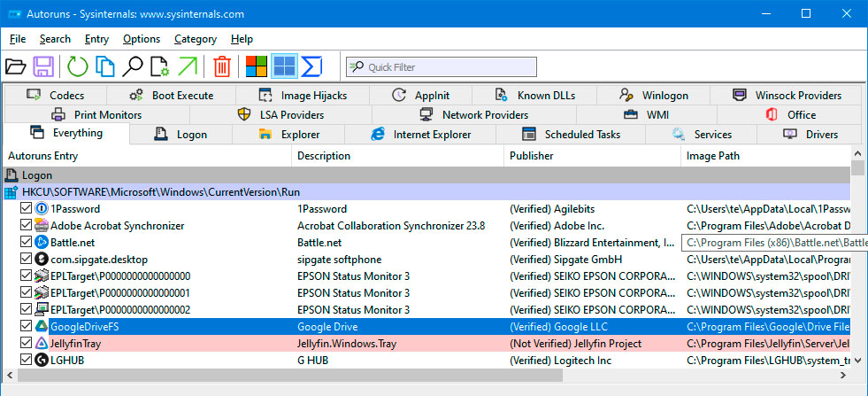Click into the Quick Filter field
The width and height of the screenshot is (868, 396).
tap(442, 67)
